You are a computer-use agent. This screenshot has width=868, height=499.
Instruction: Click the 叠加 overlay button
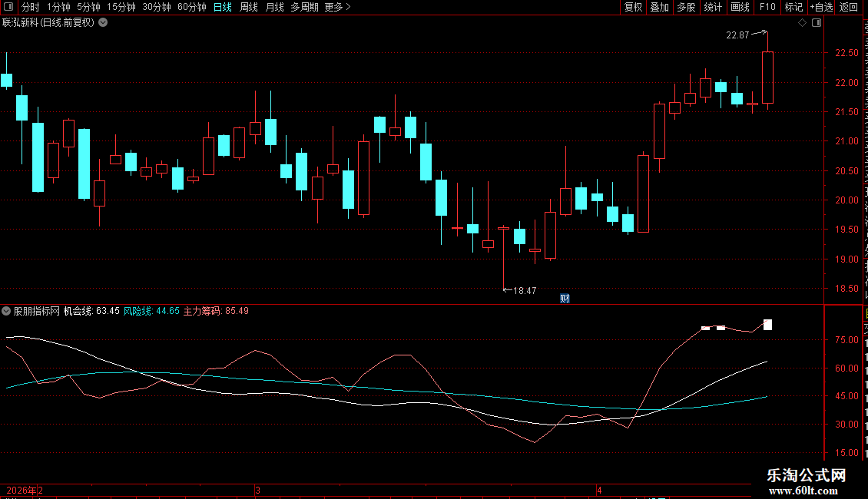[660, 7]
